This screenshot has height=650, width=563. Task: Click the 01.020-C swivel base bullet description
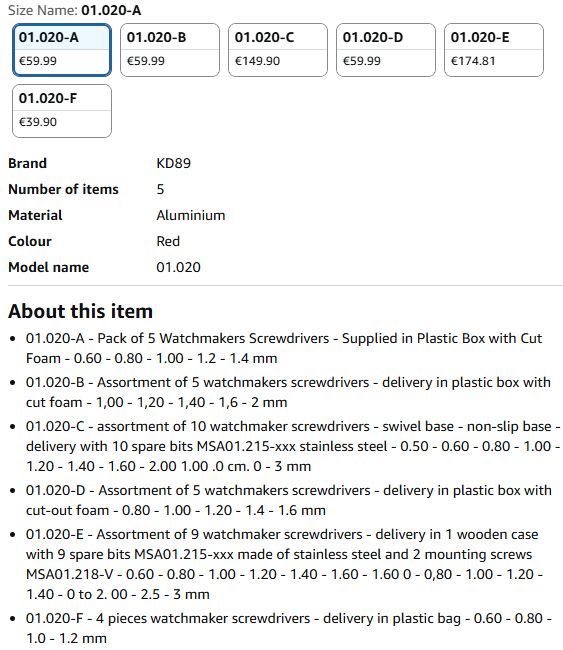point(293,446)
